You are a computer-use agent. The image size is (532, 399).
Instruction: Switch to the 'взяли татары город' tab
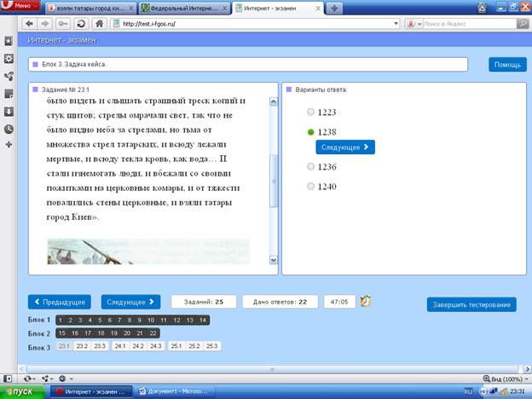pyautogui.click(x=90, y=9)
